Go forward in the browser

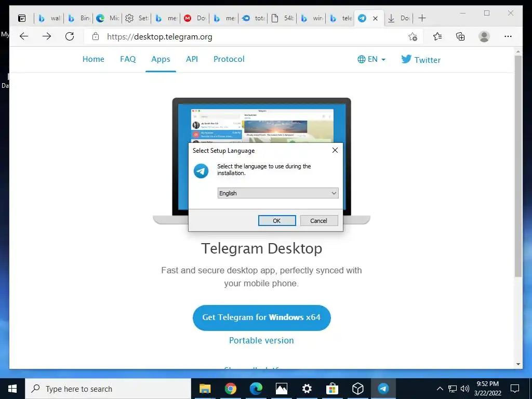coord(47,36)
